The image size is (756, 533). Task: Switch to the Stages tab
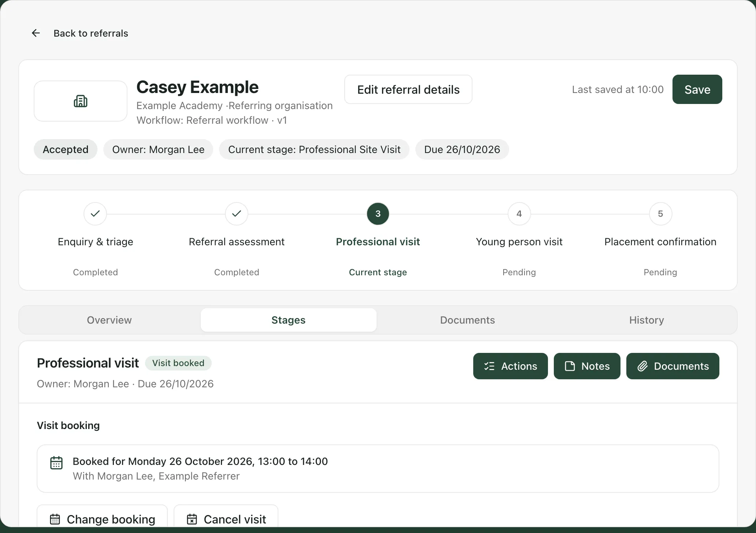(289, 320)
